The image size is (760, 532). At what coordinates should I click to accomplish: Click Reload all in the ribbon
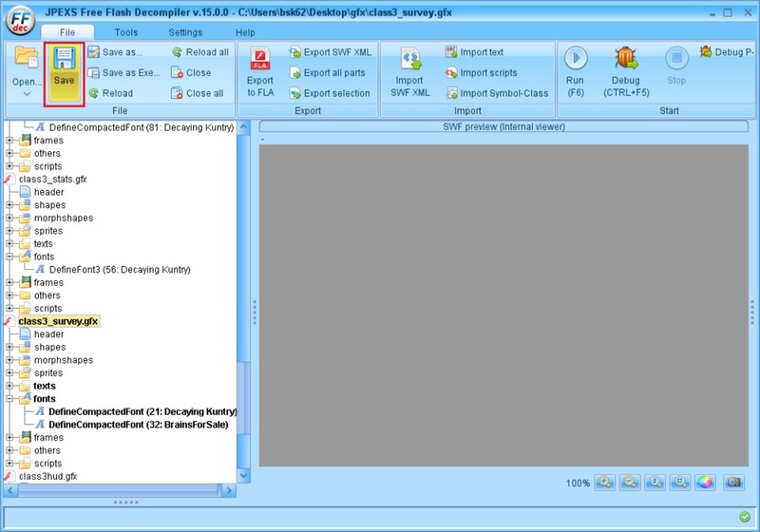click(x=200, y=52)
